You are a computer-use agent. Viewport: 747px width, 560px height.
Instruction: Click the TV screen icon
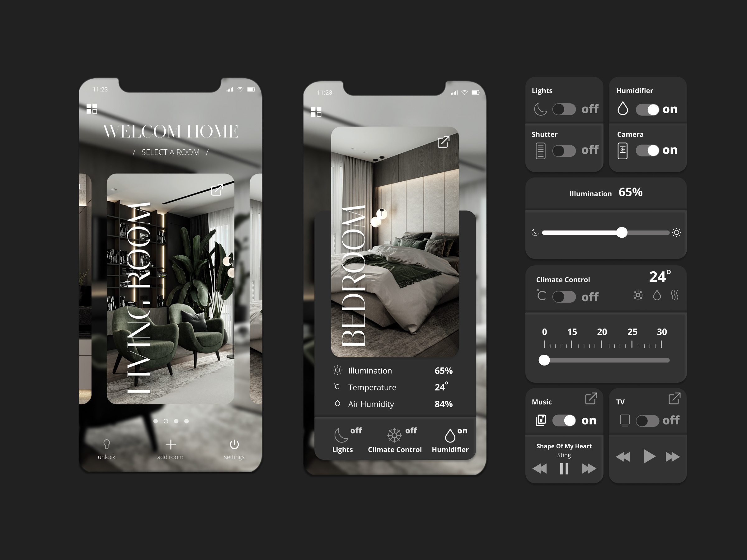tap(625, 421)
